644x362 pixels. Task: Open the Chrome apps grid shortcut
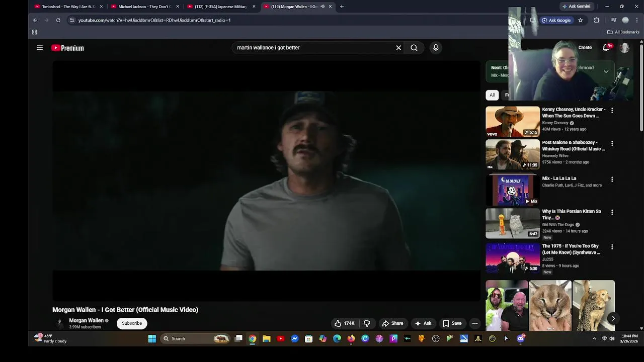point(35,32)
